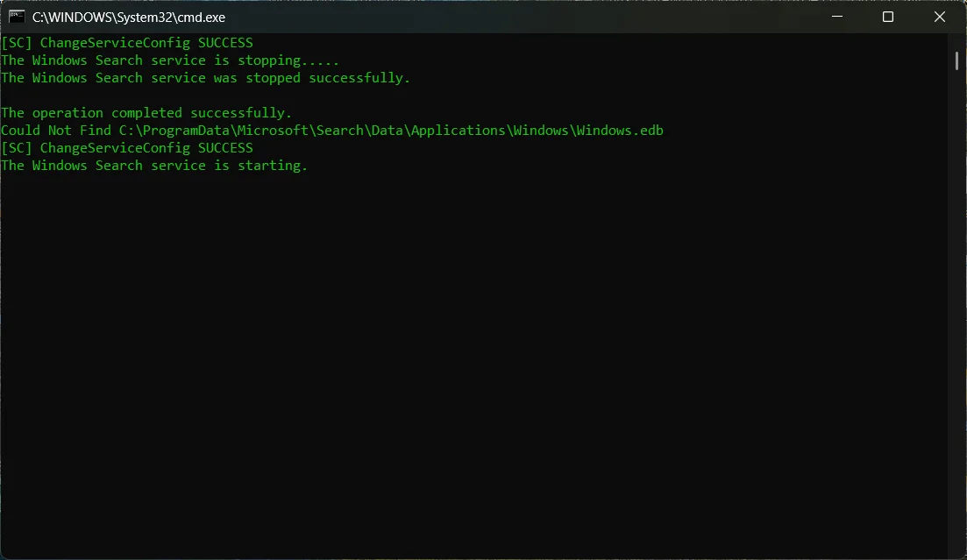Screen dimensions: 967x560
Task: Click the 'service is starting.' line
Action: click(154, 166)
